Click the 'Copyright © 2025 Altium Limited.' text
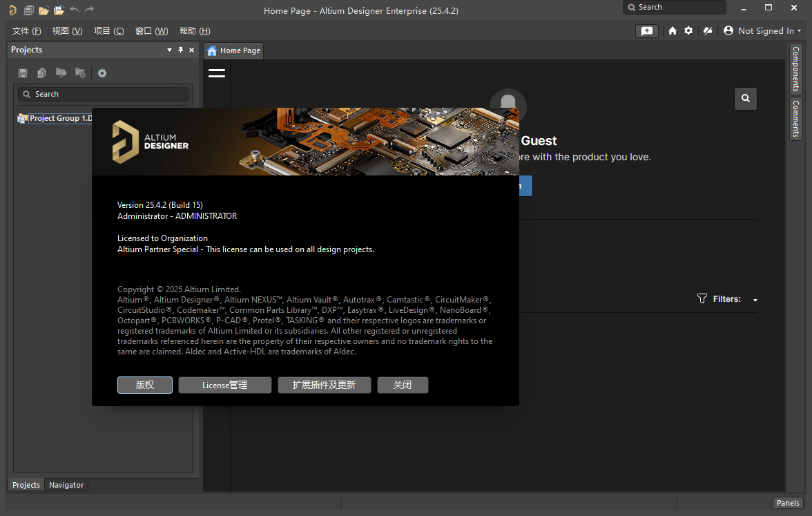 coord(180,289)
